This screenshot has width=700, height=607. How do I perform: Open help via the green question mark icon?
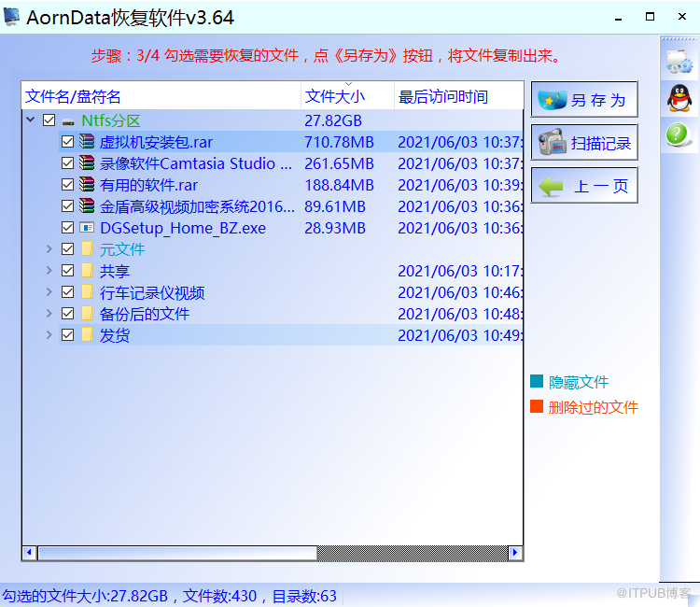coord(677,134)
